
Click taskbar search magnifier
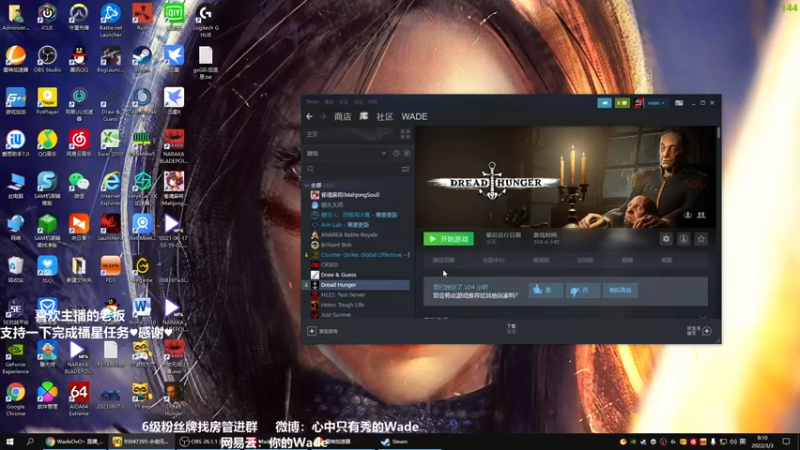point(30,442)
